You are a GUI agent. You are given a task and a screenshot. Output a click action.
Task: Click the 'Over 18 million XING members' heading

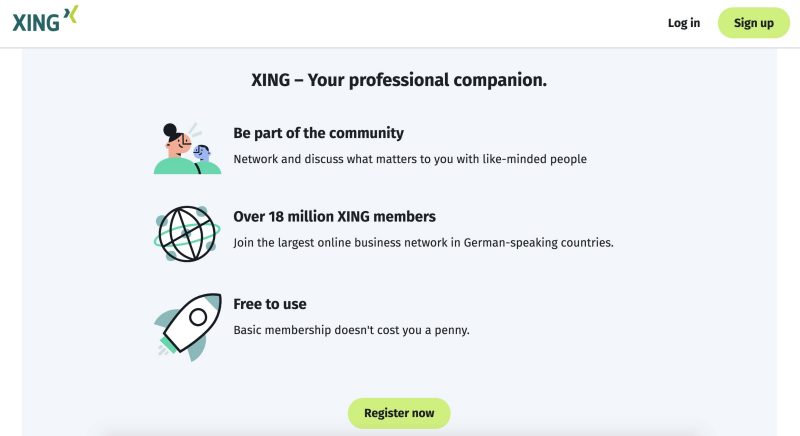pos(335,217)
